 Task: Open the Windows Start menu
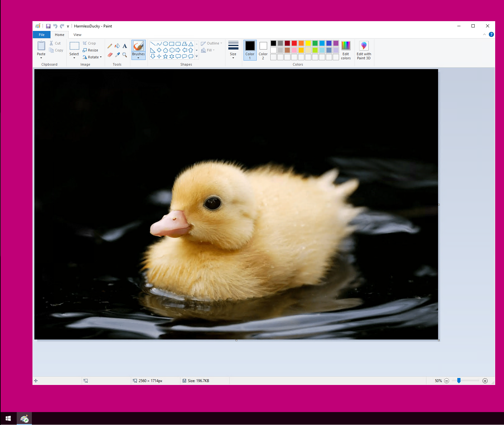[8, 418]
